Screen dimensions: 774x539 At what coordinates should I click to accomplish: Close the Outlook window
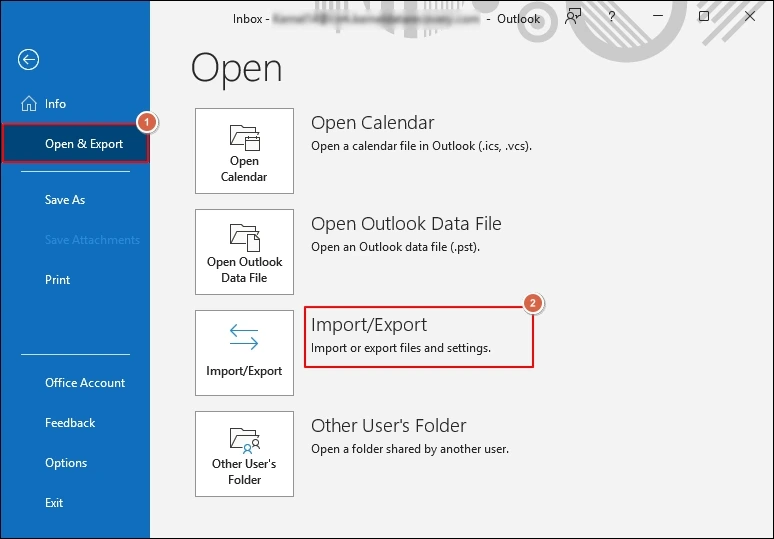coord(750,16)
